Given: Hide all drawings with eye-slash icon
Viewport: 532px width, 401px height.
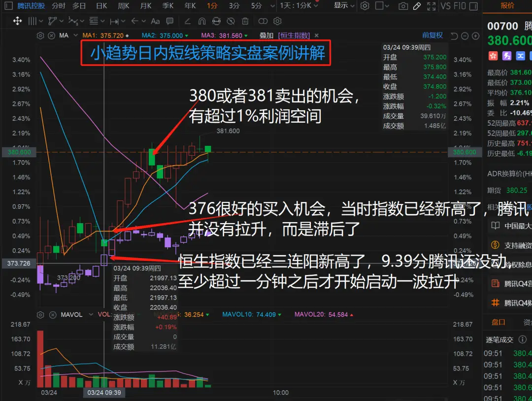Looking at the screenshot, I should click(231, 21).
